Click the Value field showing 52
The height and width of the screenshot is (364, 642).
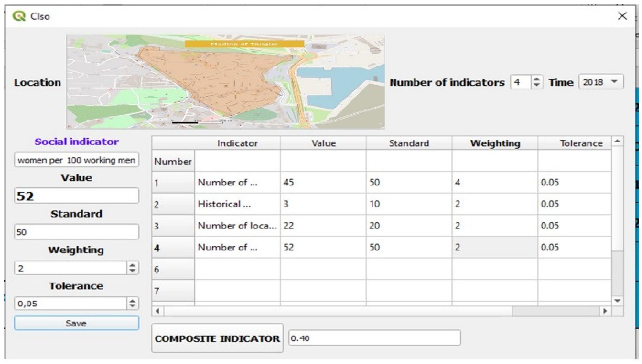pos(76,196)
